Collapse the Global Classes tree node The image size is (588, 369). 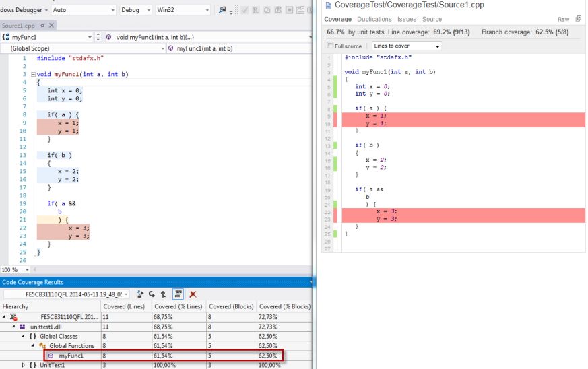point(24,337)
